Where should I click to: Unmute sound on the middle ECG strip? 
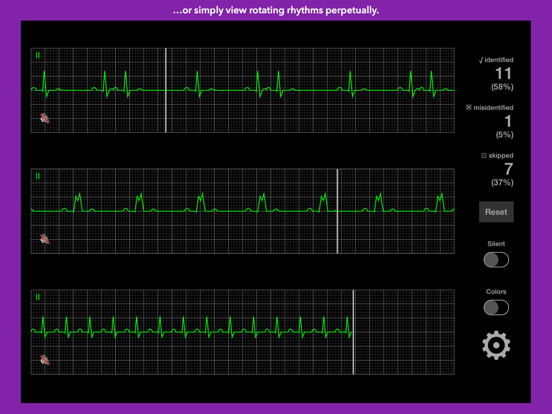click(45, 239)
